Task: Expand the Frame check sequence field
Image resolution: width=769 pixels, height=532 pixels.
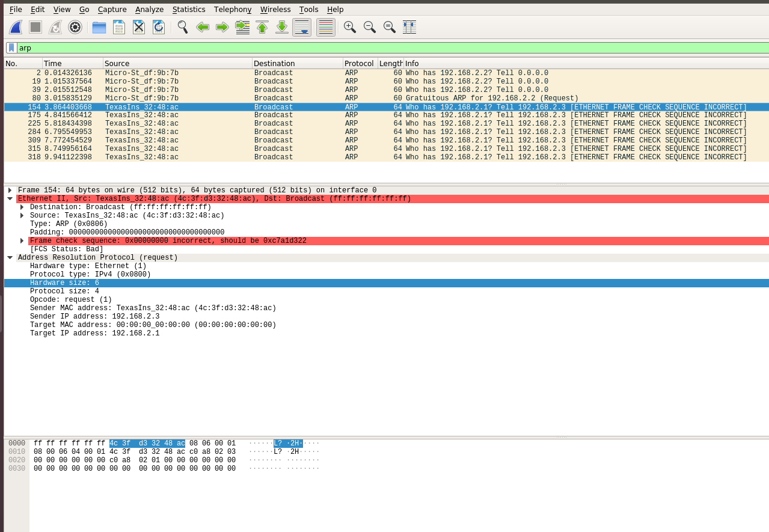Action: click(x=22, y=240)
